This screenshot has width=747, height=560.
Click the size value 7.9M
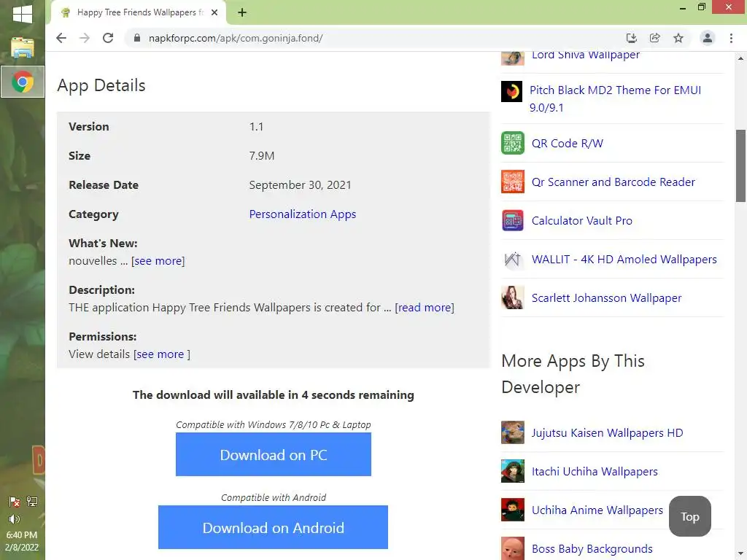(262, 156)
